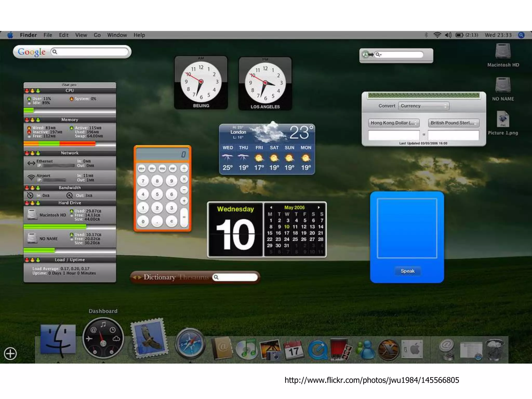This screenshot has height=399, width=532.
Task: Open the British Pound Sterling dropdown
Action: [454, 123]
